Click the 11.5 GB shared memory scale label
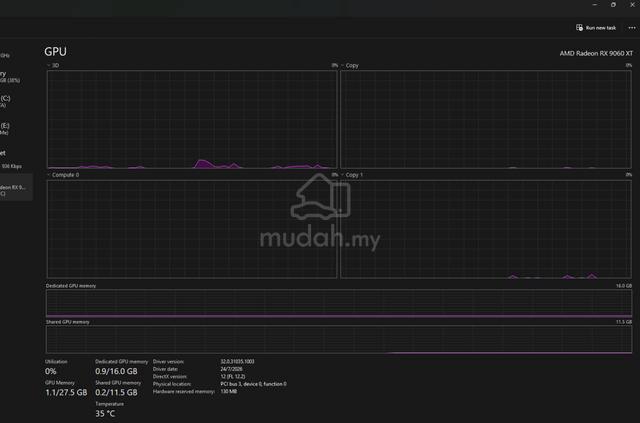Viewport: 640px width, 423px height. tap(624, 322)
